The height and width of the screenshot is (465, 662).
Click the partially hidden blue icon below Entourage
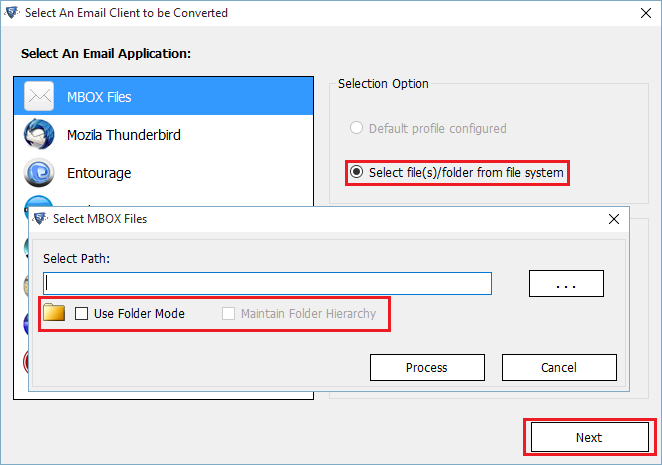click(39, 201)
